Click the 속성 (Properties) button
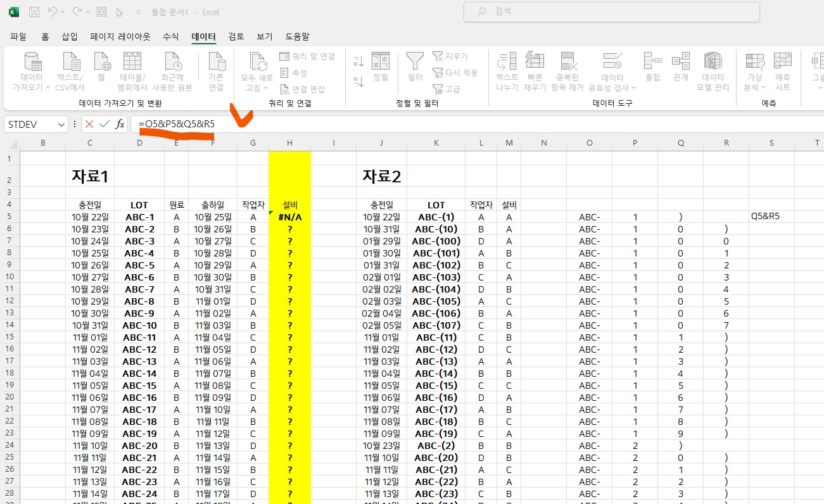 [293, 73]
